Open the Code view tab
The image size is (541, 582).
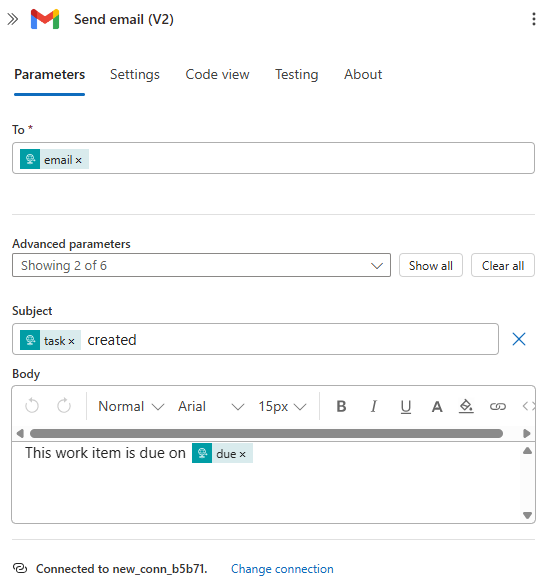coord(217,74)
